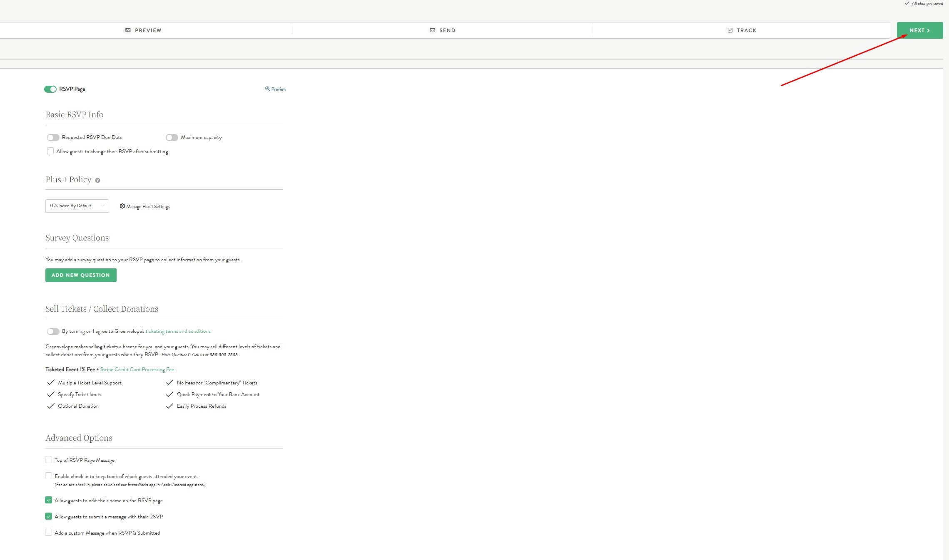
Task: Click 'All changes saved' status text
Action: 927,3
